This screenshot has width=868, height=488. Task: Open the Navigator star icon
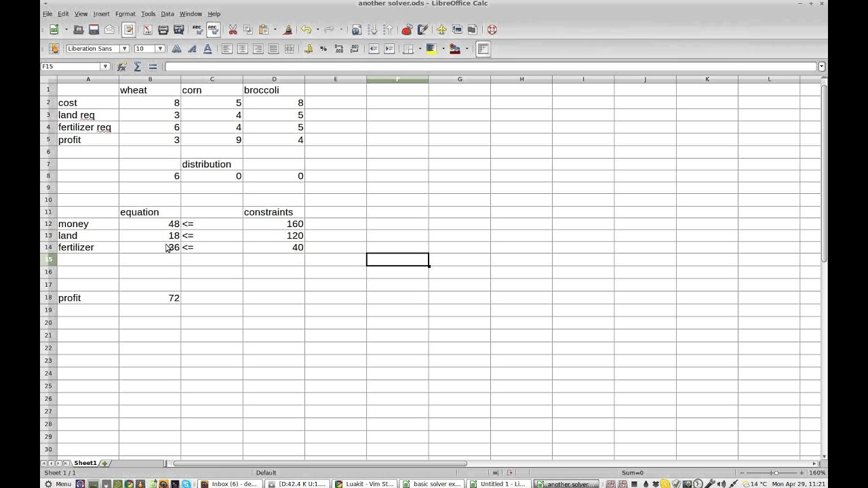(x=441, y=30)
